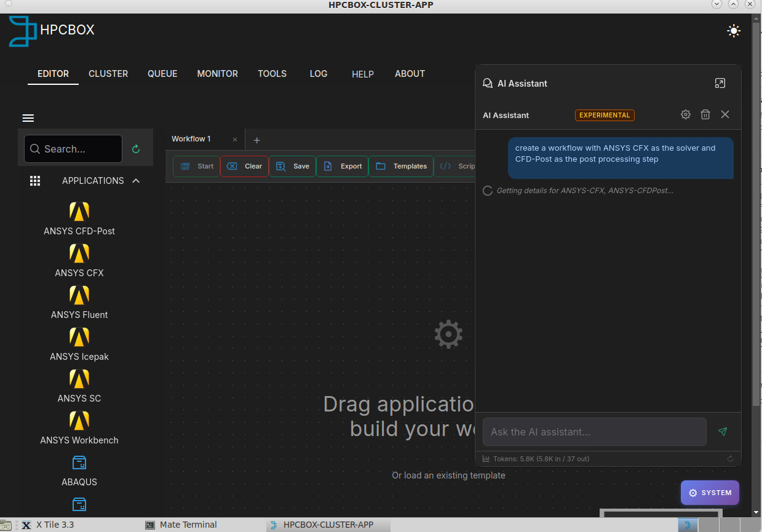Open the HELP tab

click(x=363, y=74)
